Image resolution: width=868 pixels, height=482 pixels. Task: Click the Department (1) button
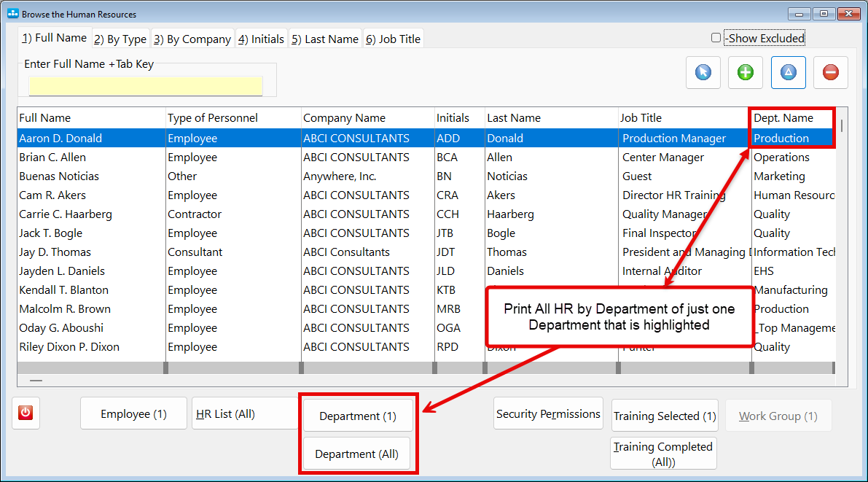pos(358,416)
